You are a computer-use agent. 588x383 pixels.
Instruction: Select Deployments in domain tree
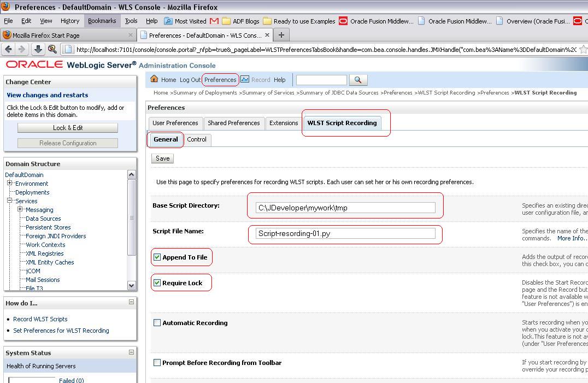tap(32, 192)
